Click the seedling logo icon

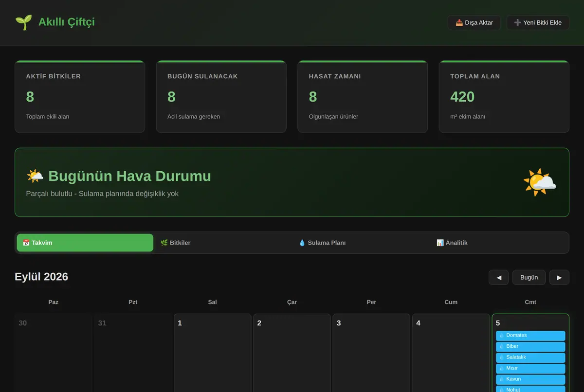(x=23, y=22)
